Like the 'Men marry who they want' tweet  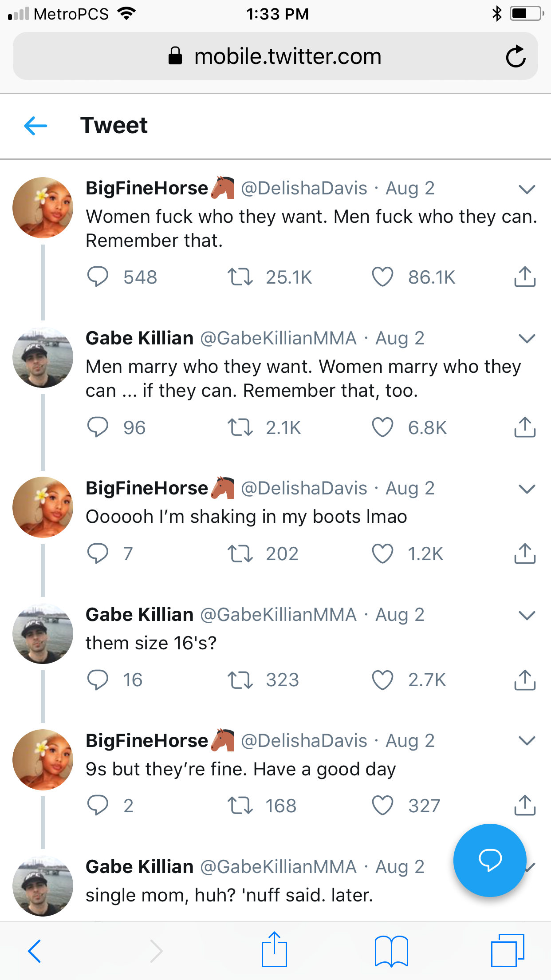pyautogui.click(x=382, y=427)
